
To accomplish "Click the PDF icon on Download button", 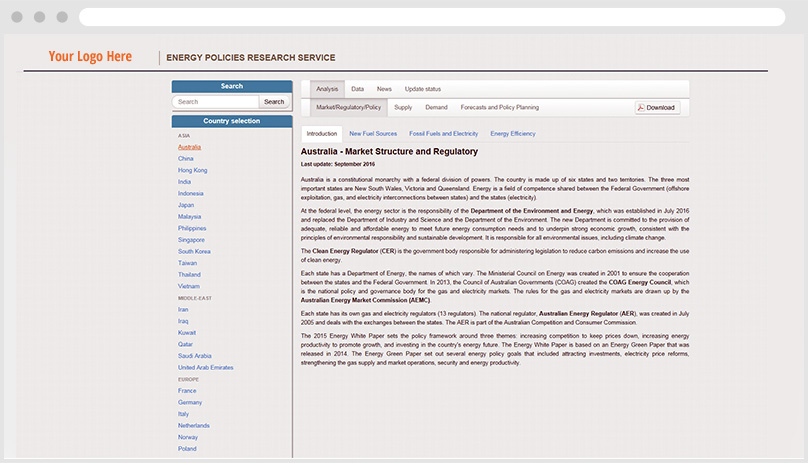I will pos(641,107).
